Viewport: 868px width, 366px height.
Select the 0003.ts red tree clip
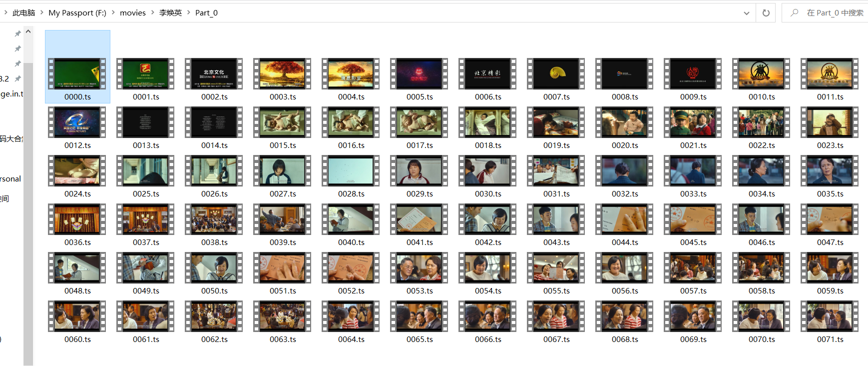coord(283,73)
